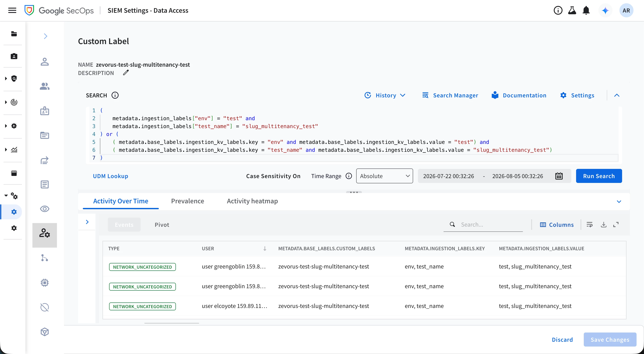644x354 pixels.
Task: Select the Pivot view tab
Action: click(162, 225)
